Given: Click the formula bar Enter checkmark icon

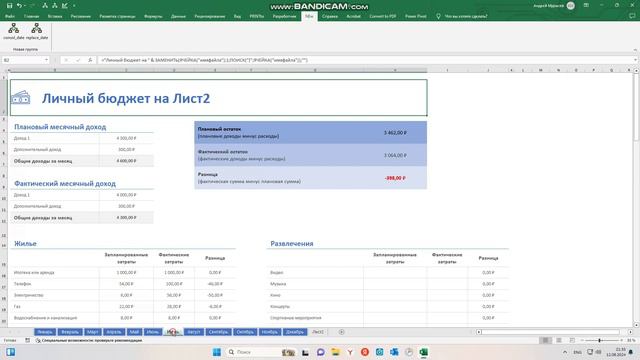Looking at the screenshot, I should [x=78, y=60].
